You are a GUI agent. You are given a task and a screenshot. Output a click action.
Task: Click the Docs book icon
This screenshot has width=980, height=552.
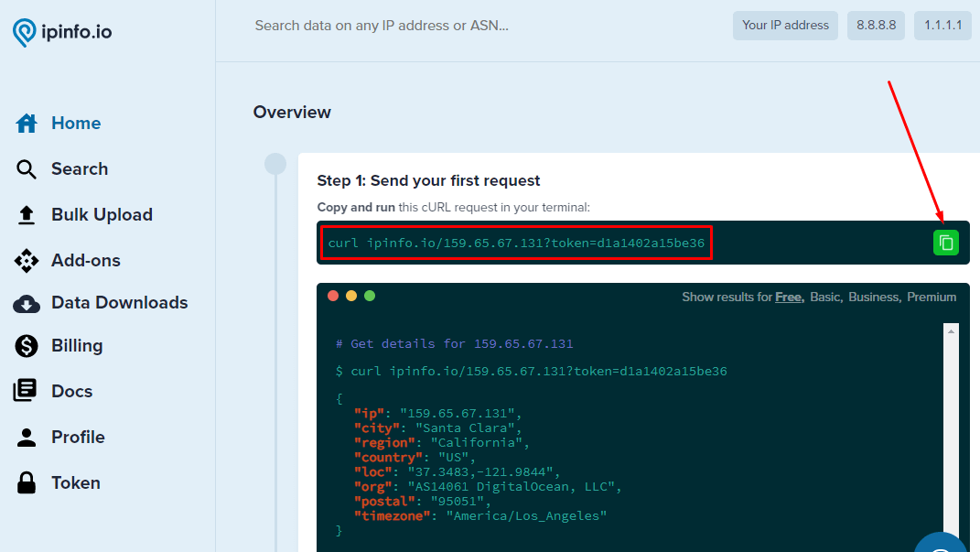tap(25, 390)
